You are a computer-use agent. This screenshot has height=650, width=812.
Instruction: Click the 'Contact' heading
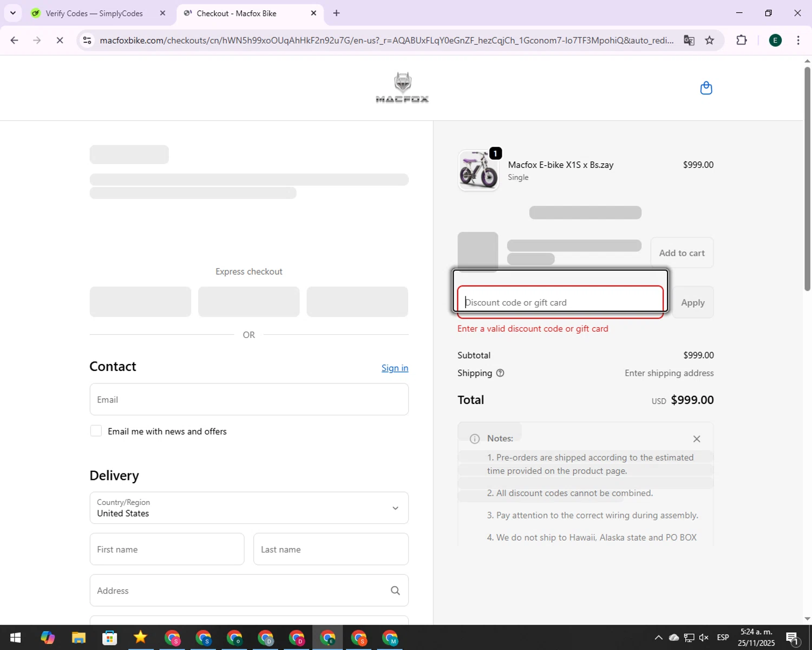(x=113, y=367)
